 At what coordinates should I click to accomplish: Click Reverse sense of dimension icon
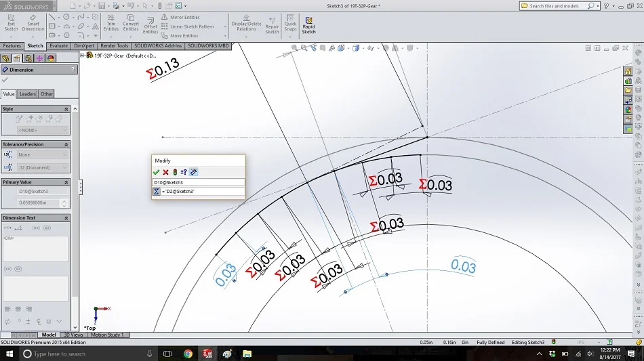coord(184,172)
